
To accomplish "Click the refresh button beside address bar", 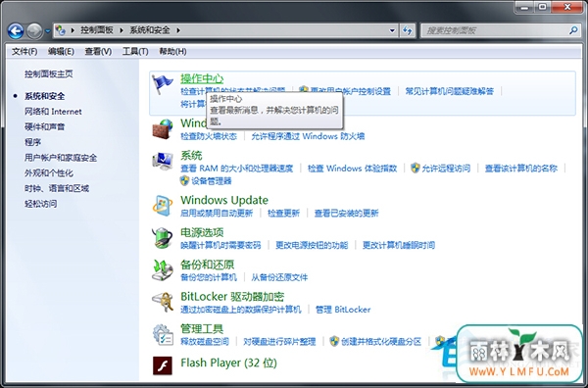I will point(408,30).
